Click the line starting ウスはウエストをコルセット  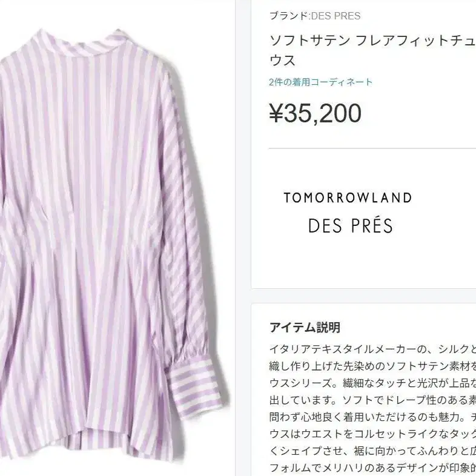coord(372,434)
